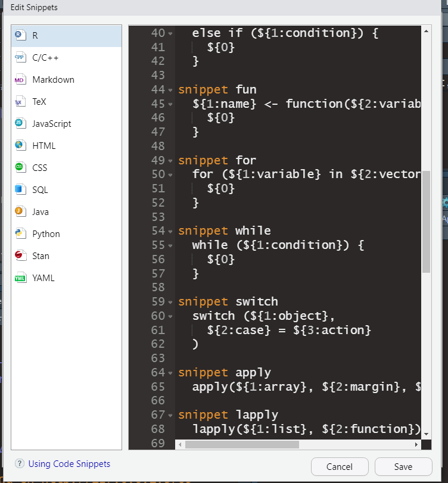
Task: Click the Cancel button
Action: 340,467
